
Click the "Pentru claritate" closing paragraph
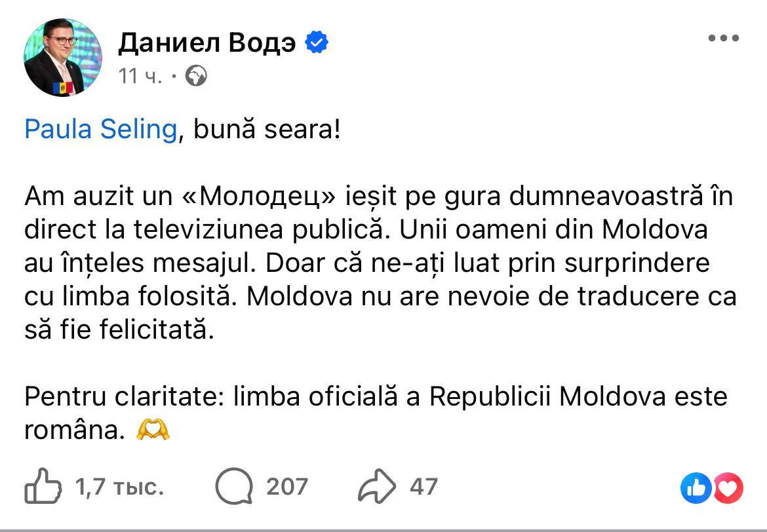point(376,397)
